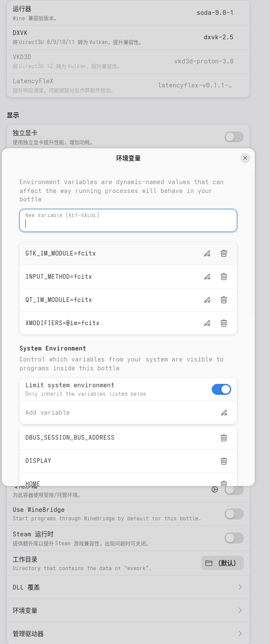Delete the QT_IM_MODULE=fcitx variable
Viewport: 270px width, 644px height.
[224, 300]
